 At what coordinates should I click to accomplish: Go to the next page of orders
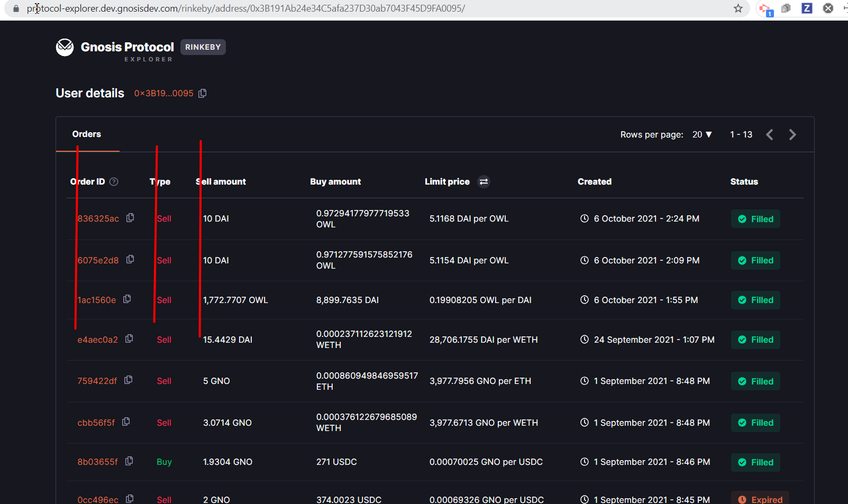(x=792, y=134)
